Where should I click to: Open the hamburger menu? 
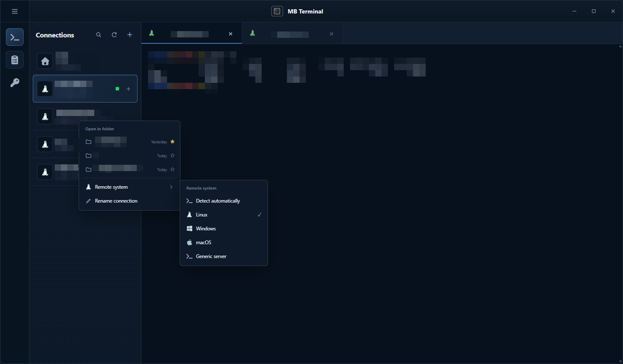coord(15,11)
